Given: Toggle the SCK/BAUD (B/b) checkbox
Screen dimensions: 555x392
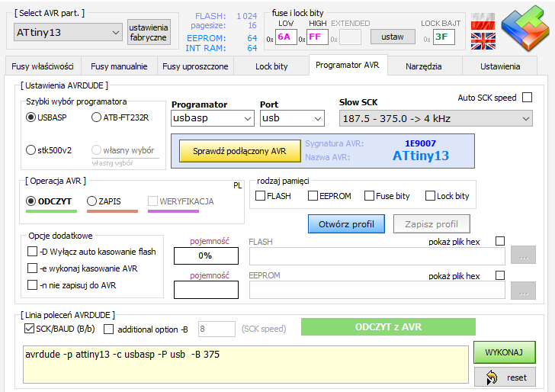Looking at the screenshot, I should (30, 329).
